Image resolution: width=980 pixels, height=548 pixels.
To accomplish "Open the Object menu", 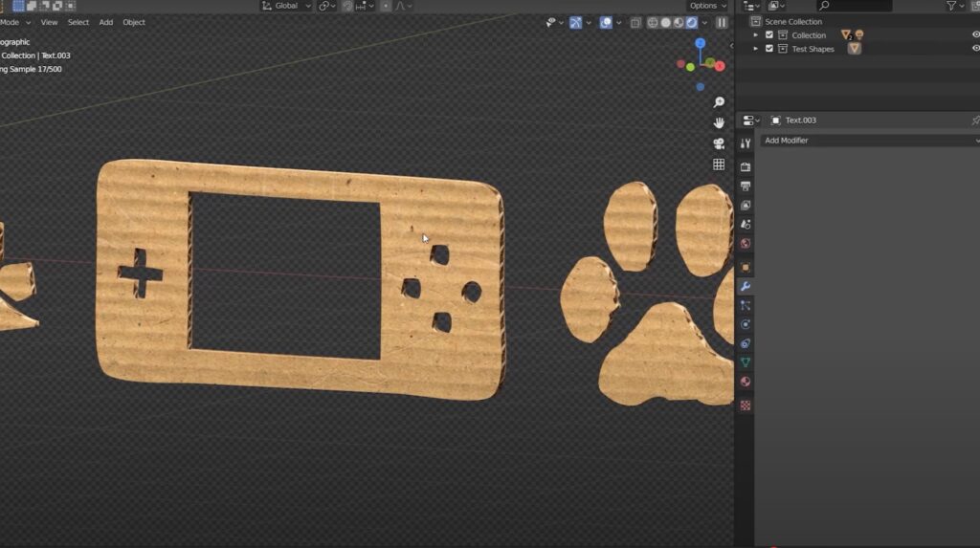I will (x=134, y=23).
